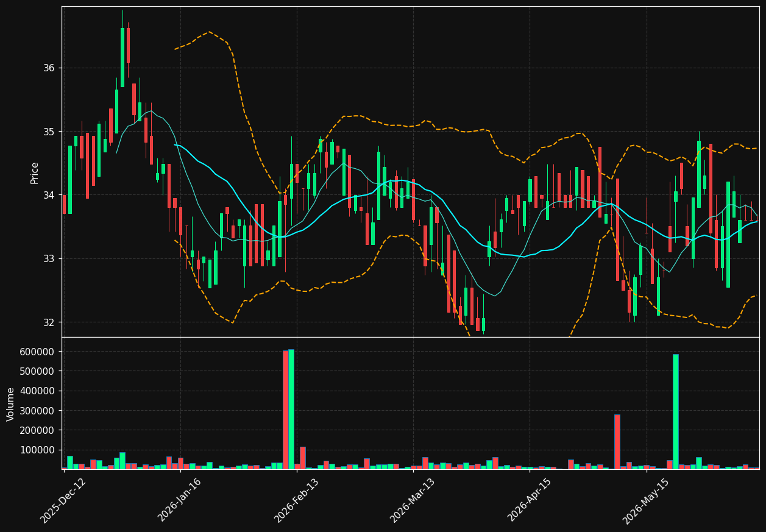Click the 33 price axis label
Screen dimensions: 766x532
coord(48,258)
